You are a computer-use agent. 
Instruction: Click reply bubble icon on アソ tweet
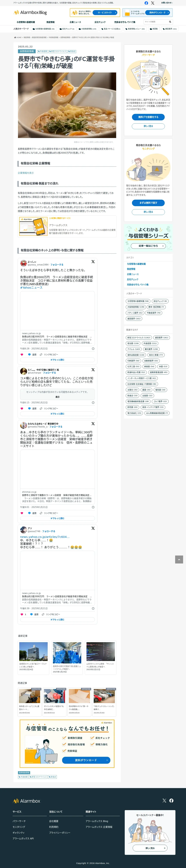pyautogui.click(x=31, y=614)
